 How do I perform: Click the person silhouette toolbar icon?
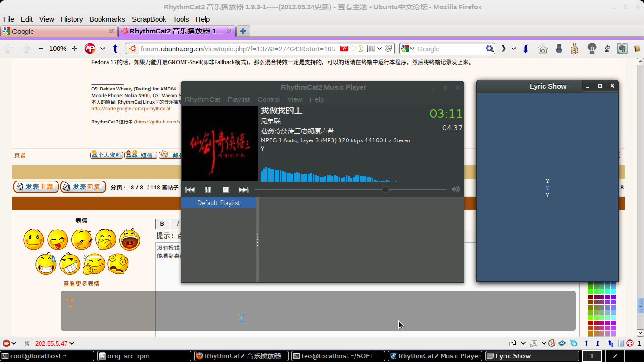click(x=559, y=49)
